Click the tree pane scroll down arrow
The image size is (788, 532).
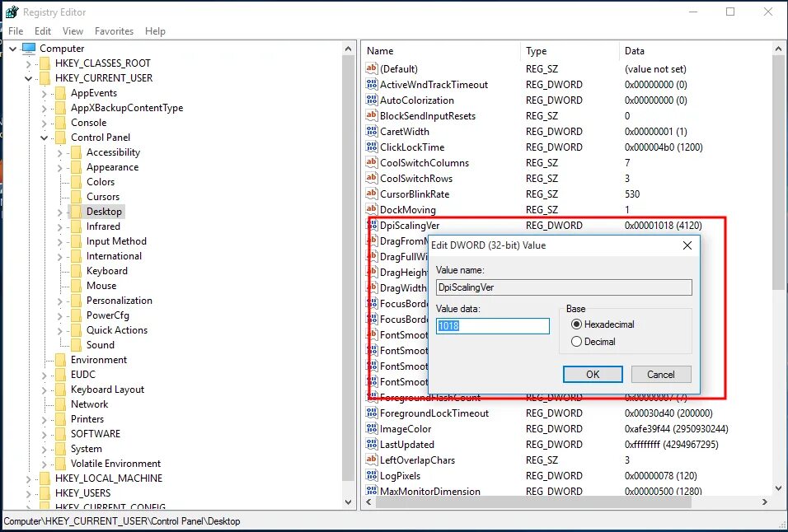coord(349,502)
